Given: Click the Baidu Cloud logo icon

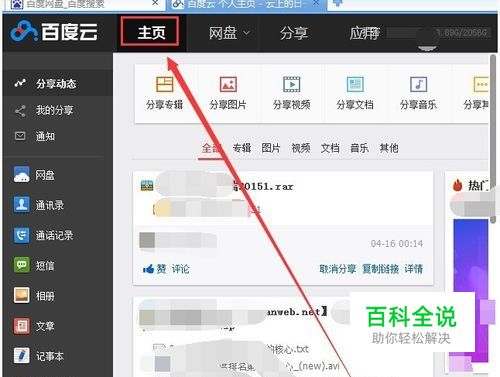Looking at the screenshot, I should tap(23, 32).
